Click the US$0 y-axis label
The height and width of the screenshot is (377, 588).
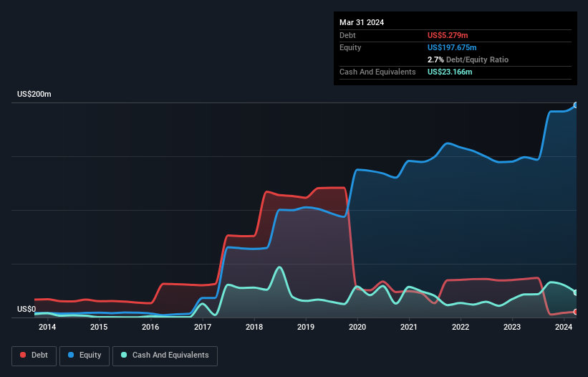tap(26, 309)
